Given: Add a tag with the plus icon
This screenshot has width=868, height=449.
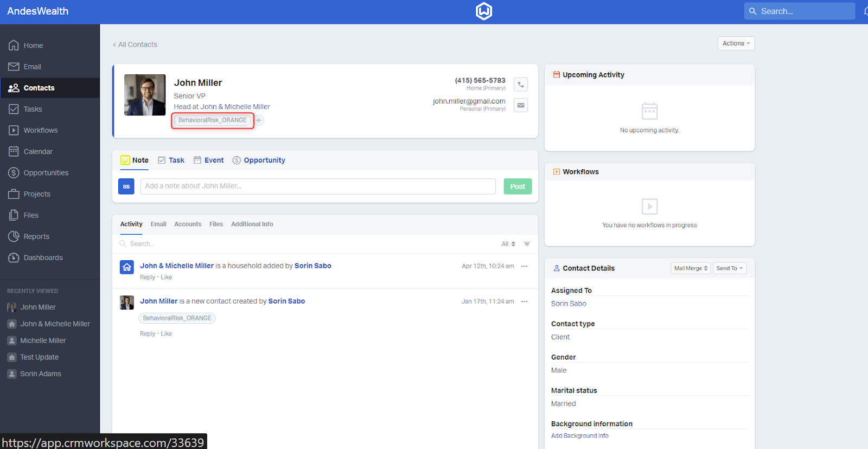Looking at the screenshot, I should [x=259, y=120].
